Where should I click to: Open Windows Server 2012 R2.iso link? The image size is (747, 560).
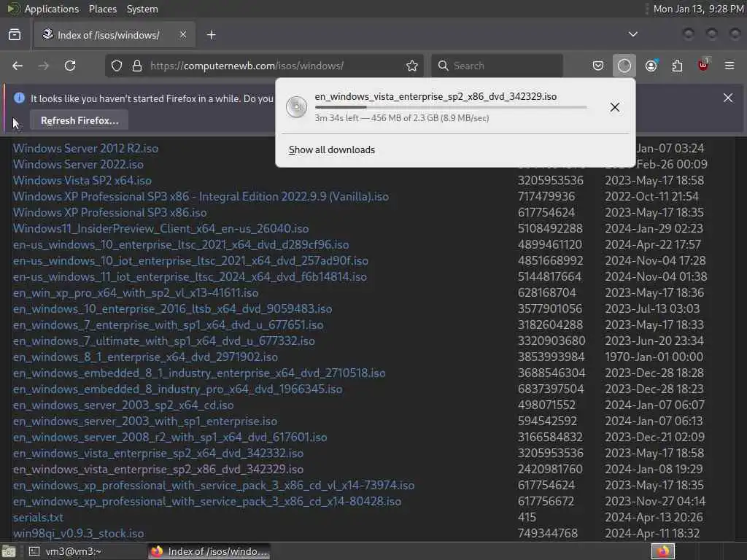click(85, 148)
